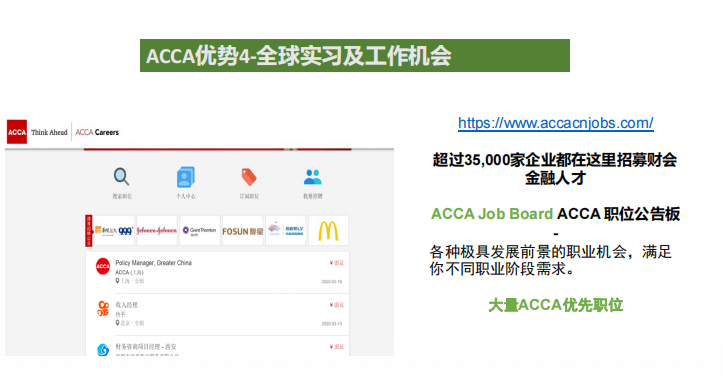Open the magnifier 搜索职位 search icon
This screenshot has height=380, width=723.
pos(121,177)
